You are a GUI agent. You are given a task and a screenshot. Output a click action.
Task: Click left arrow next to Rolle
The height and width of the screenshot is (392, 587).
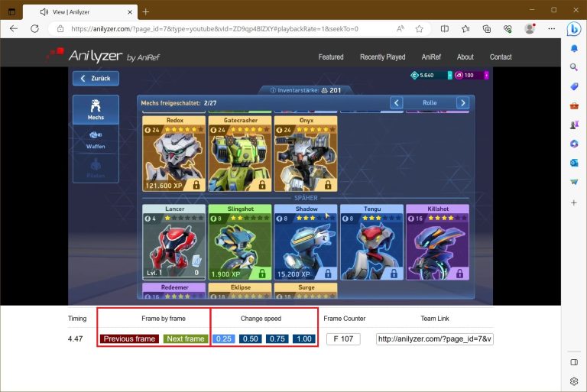tap(396, 102)
